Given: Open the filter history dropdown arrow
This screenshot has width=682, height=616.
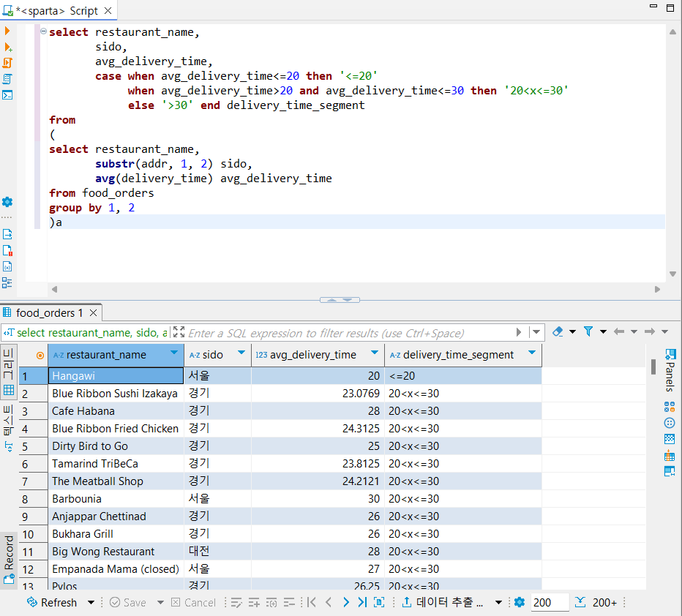Looking at the screenshot, I should [536, 332].
